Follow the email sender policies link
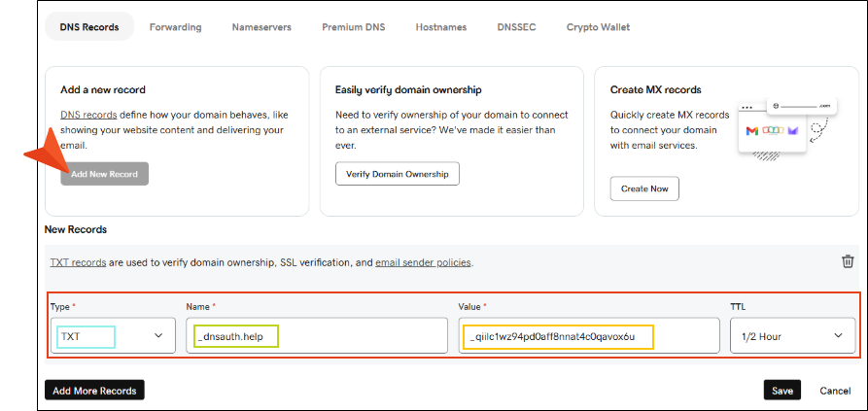This screenshot has height=411, width=868. coord(423,262)
